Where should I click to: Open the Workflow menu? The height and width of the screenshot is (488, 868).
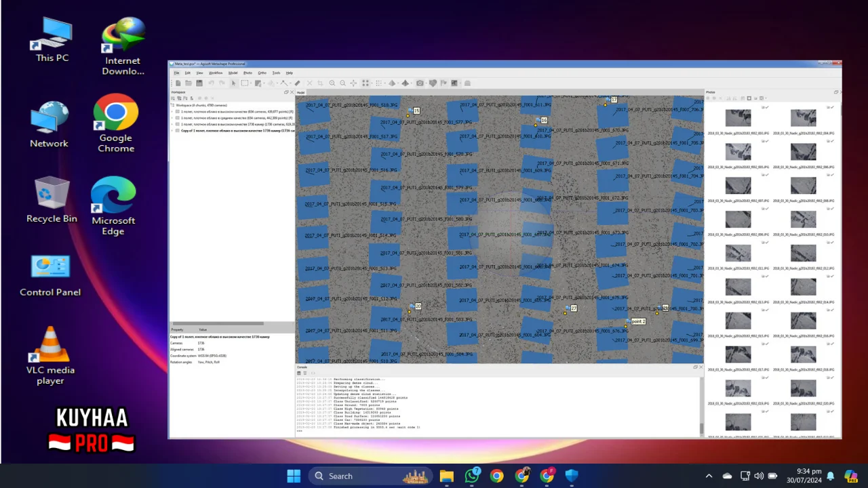click(216, 73)
